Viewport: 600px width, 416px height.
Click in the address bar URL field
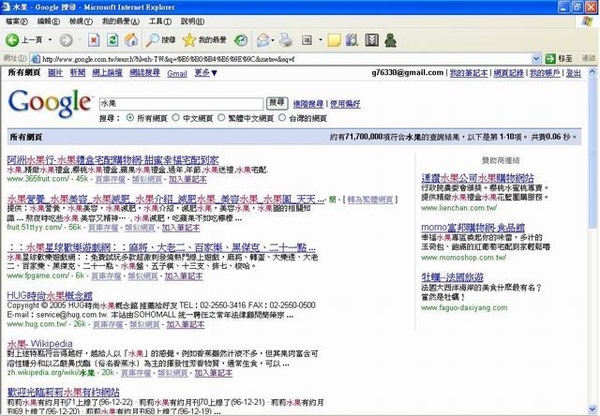click(285, 59)
